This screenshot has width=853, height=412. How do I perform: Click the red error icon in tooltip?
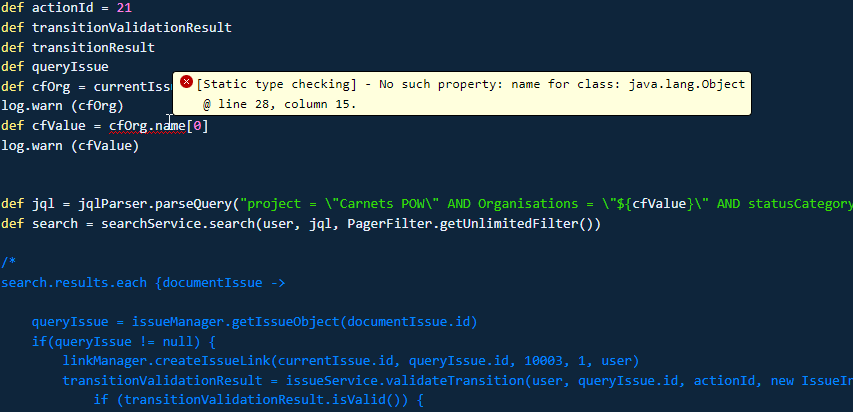click(187, 82)
